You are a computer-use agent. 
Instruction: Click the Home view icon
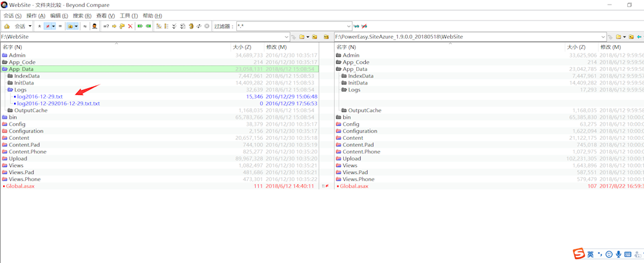(x=6, y=26)
